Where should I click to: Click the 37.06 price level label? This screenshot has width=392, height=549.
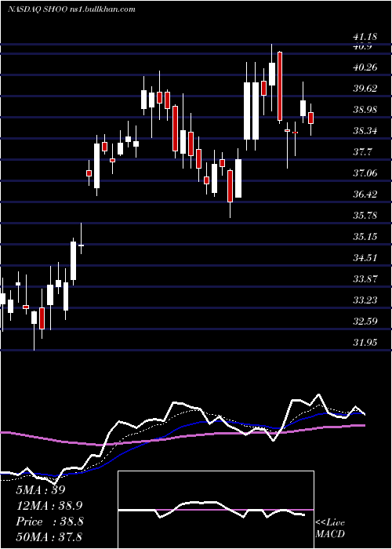(365, 173)
